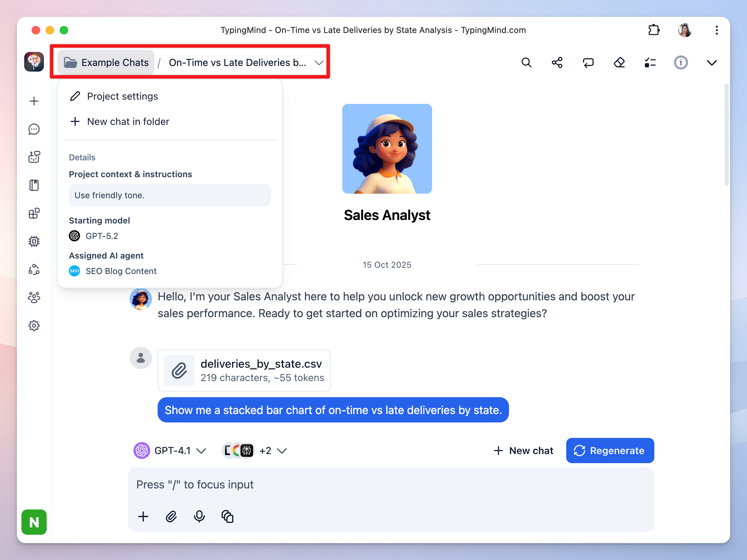Start voice input with microphone icon

pyautogui.click(x=199, y=516)
